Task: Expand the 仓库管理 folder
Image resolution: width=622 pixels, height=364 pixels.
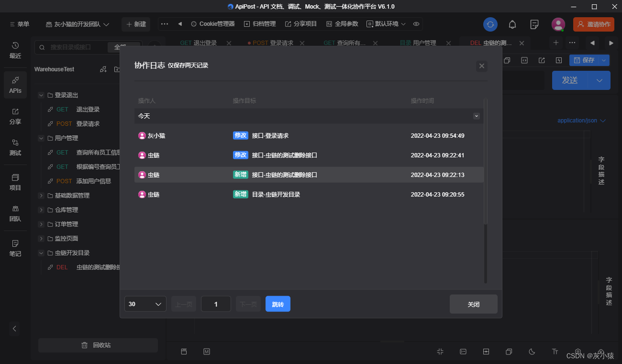Action: pyautogui.click(x=41, y=210)
